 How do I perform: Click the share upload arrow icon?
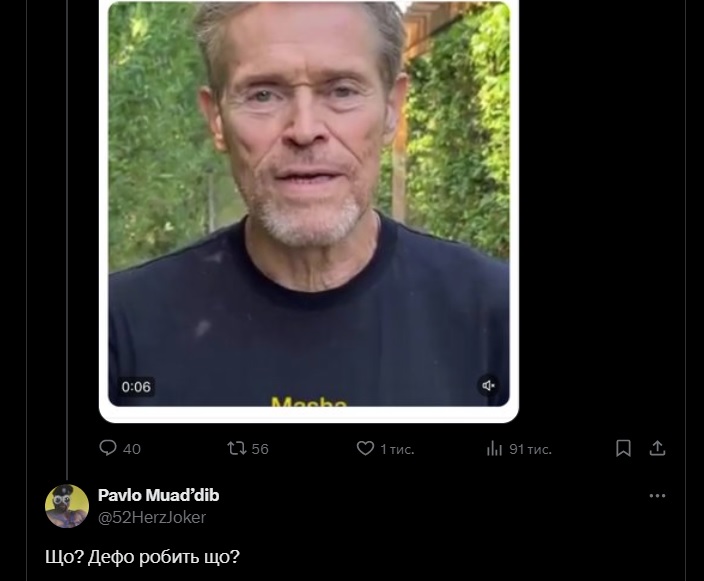point(657,448)
